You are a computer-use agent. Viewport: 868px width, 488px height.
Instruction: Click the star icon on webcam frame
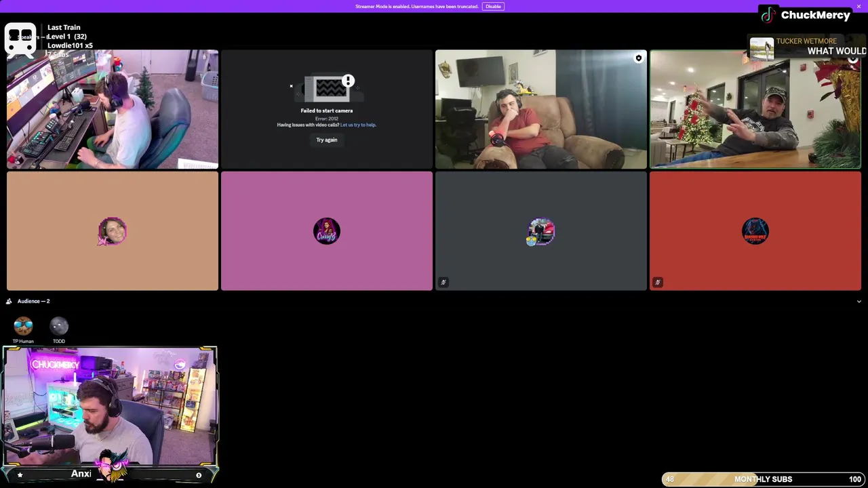pyautogui.click(x=20, y=475)
